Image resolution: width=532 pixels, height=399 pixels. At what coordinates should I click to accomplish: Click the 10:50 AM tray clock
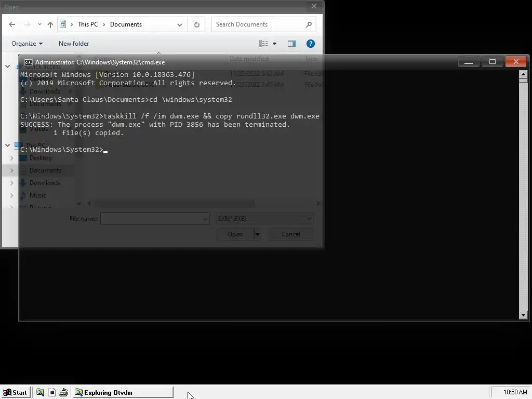point(515,392)
